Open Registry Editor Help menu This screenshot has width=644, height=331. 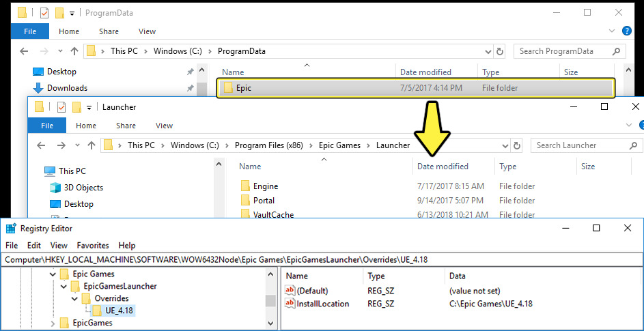(126, 245)
